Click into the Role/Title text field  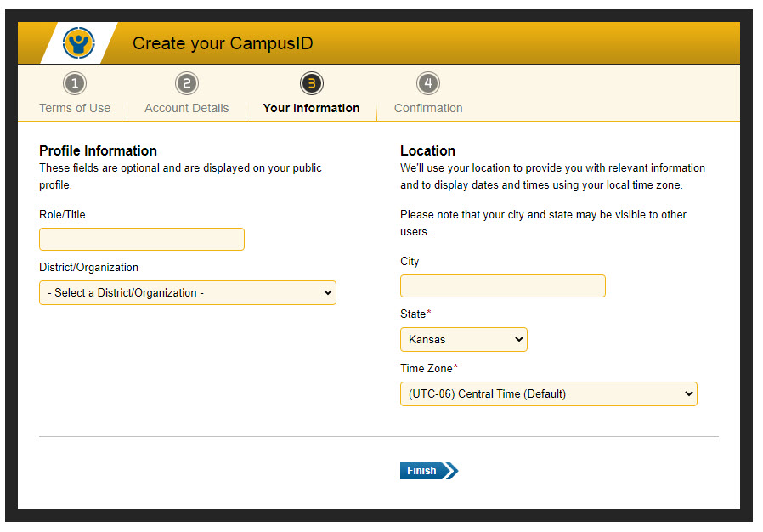pyautogui.click(x=142, y=240)
